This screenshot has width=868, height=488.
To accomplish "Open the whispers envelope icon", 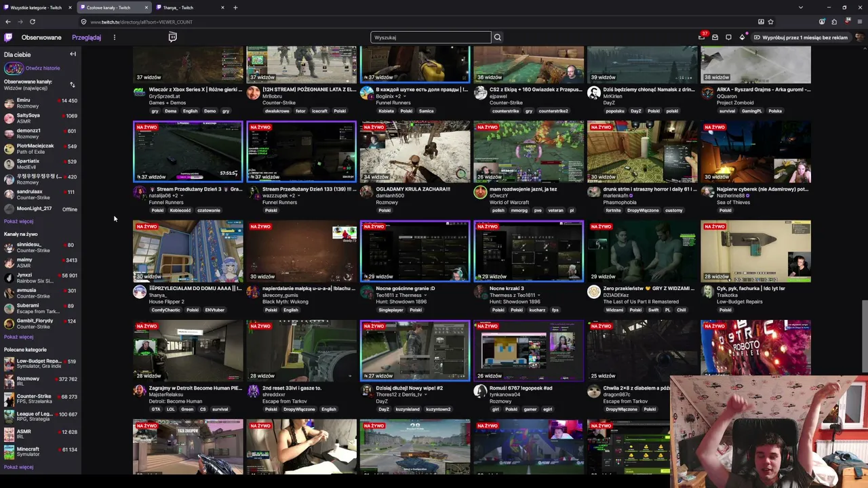I will point(715,37).
